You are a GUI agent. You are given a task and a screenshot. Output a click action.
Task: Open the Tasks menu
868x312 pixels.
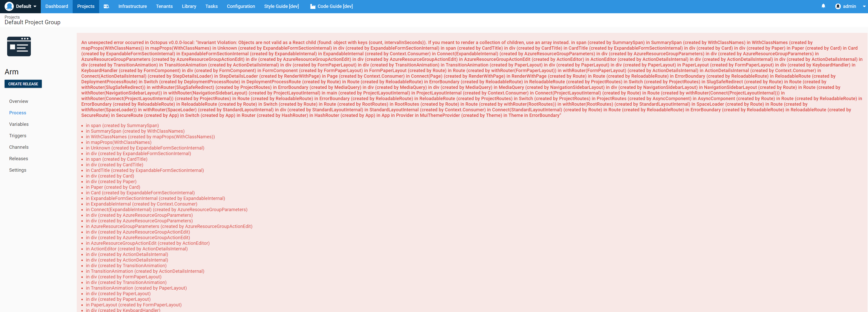[211, 6]
